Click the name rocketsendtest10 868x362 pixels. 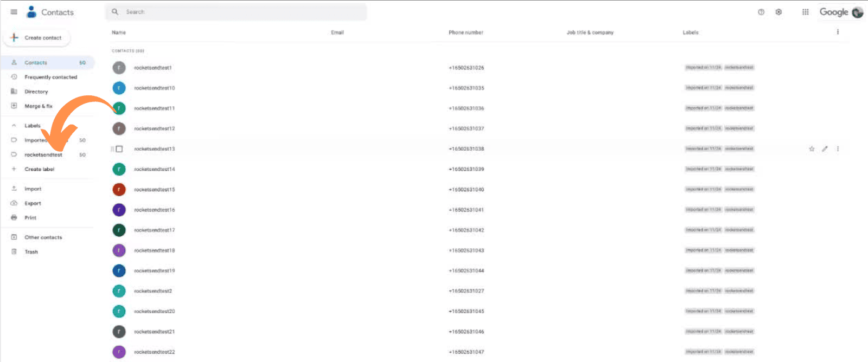point(155,88)
